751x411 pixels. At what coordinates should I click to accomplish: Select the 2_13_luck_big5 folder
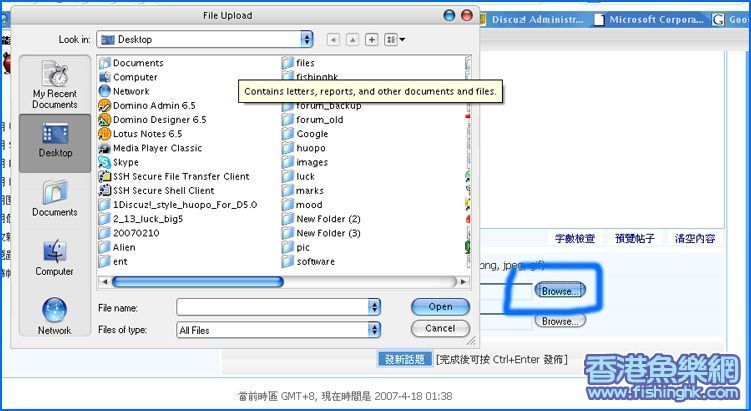point(141,219)
